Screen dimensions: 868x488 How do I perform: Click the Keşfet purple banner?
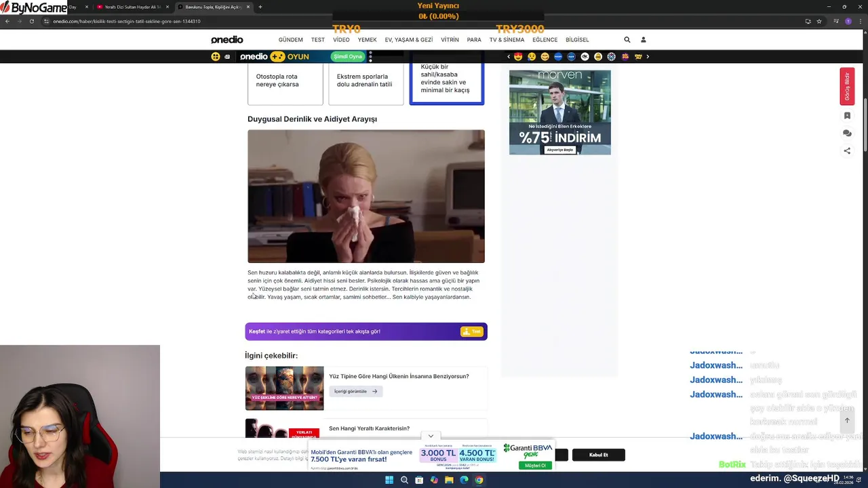[366, 331]
